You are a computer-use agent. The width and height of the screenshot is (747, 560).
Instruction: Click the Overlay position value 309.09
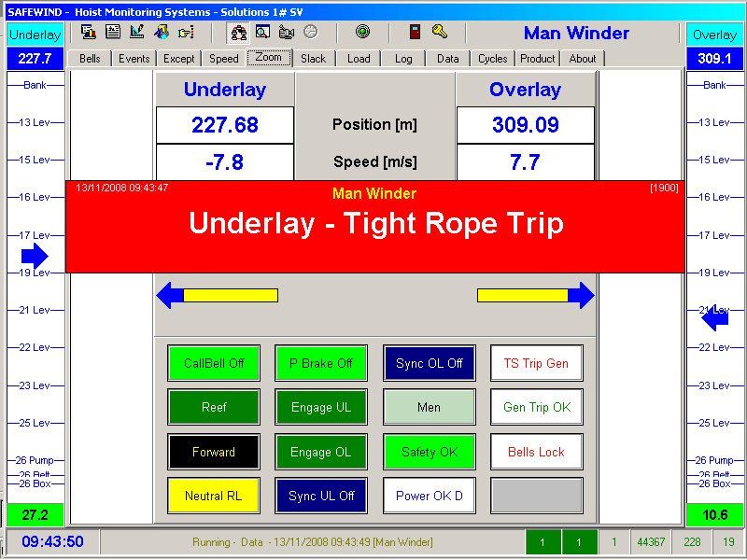526,125
